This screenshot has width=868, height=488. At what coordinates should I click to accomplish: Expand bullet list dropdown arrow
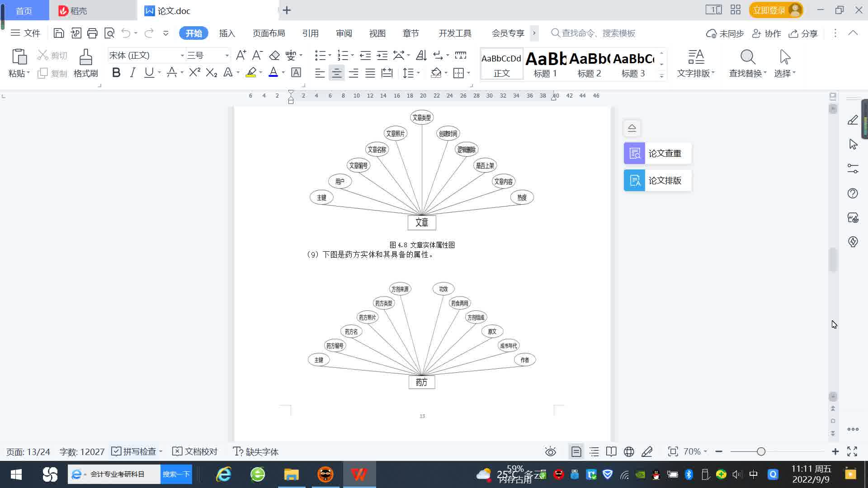(x=330, y=56)
